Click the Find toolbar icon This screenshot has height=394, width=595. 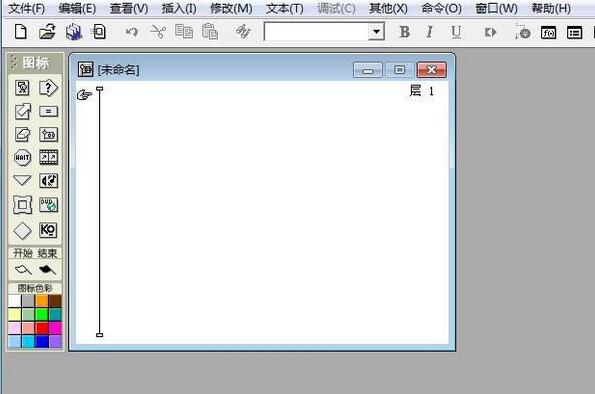click(243, 32)
